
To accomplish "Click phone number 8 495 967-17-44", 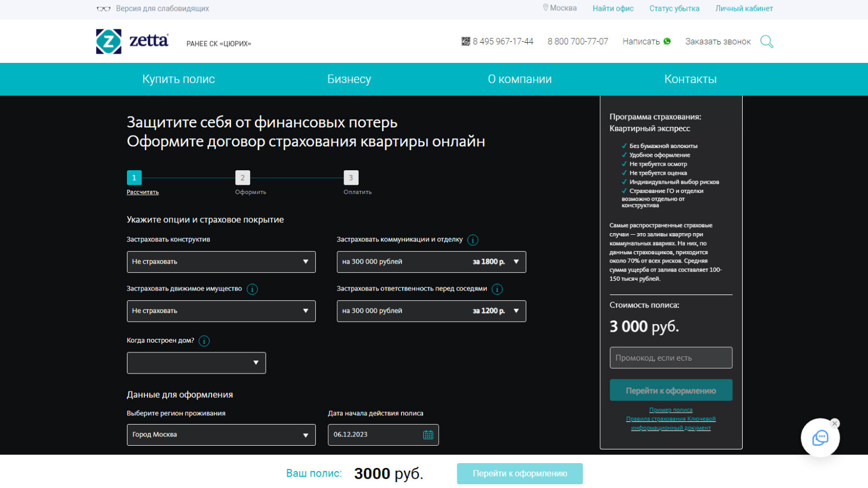I will (x=503, y=41).
